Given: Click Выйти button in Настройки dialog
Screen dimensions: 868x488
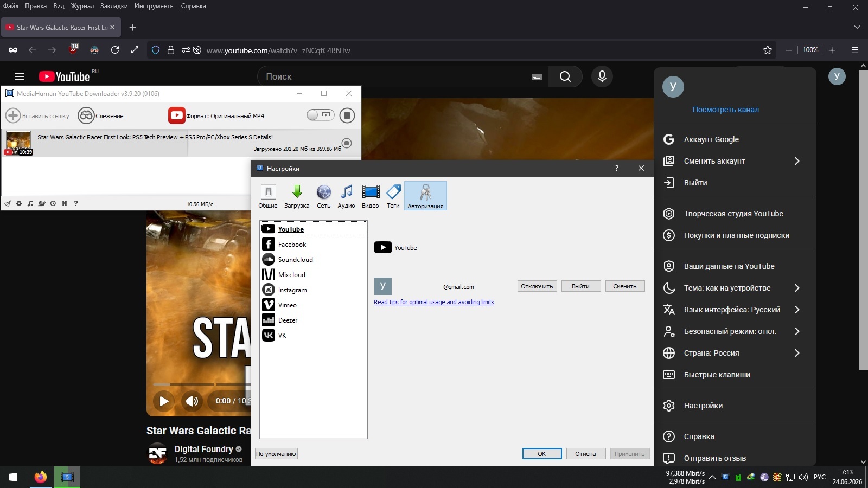Looking at the screenshot, I should pos(580,286).
